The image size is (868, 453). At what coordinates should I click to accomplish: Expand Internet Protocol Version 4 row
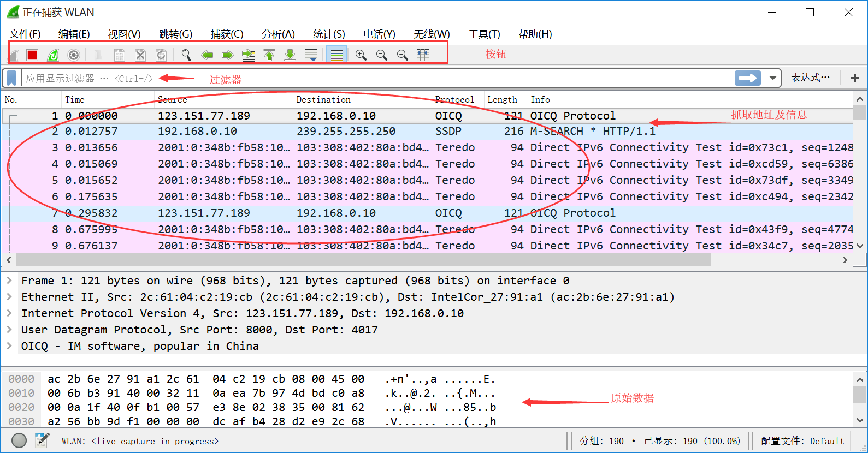pyautogui.click(x=9, y=313)
